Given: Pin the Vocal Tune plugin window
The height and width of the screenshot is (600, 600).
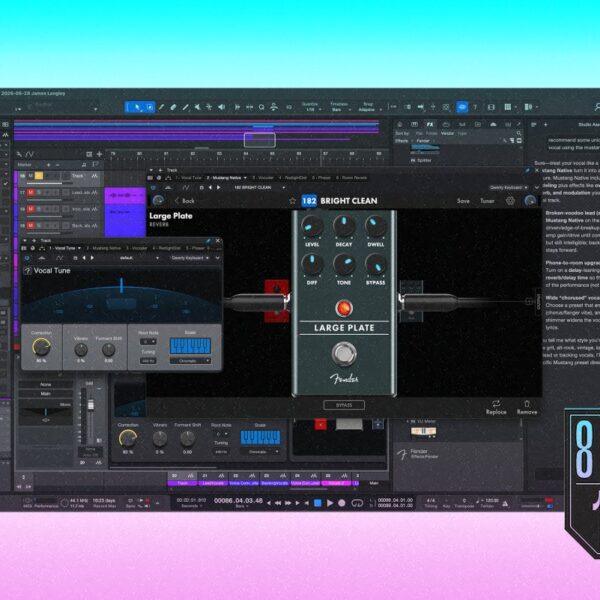Looking at the screenshot, I should tap(209, 241).
